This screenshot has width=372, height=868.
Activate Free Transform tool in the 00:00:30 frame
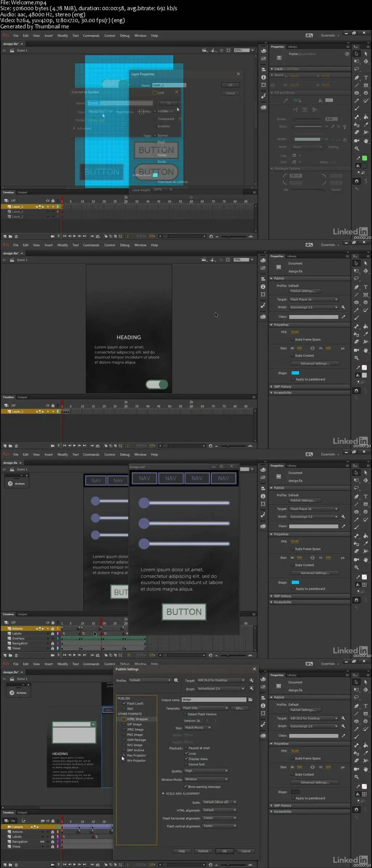pyautogui.click(x=357, y=271)
